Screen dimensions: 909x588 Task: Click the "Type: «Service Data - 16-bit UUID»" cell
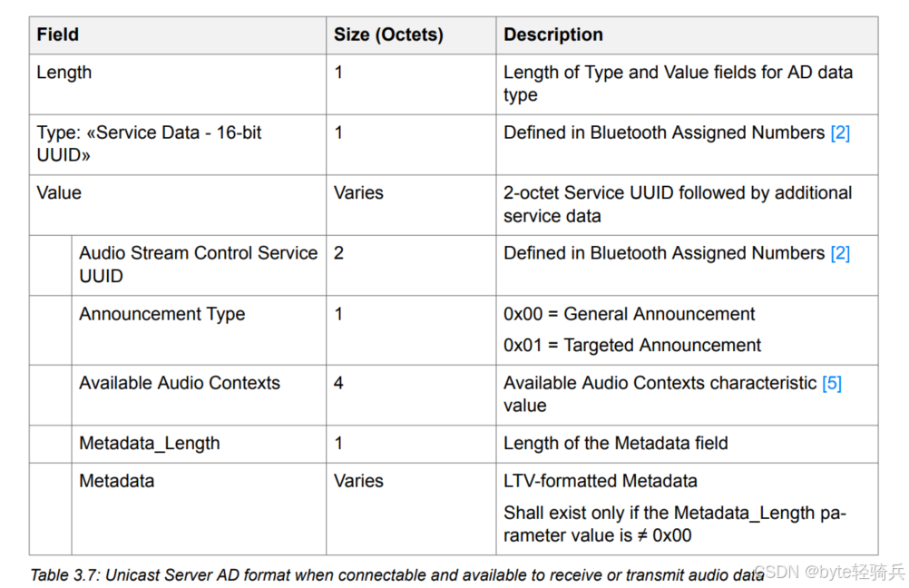pos(149,143)
